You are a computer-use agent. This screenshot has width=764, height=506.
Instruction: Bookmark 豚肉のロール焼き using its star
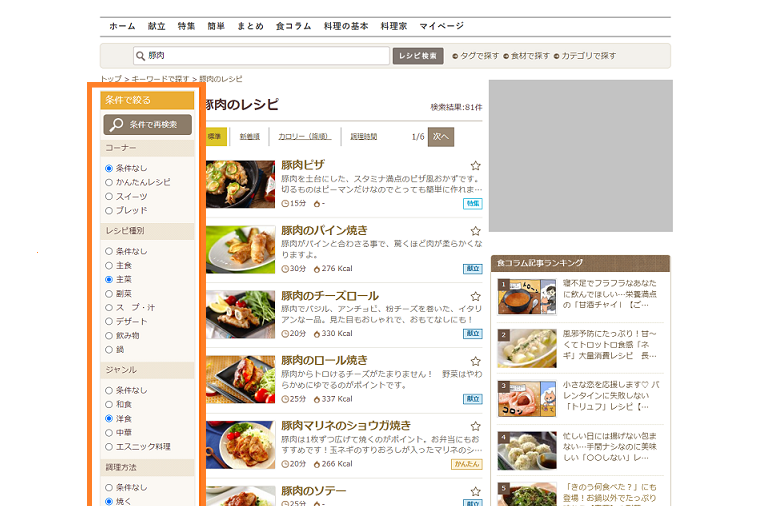pyautogui.click(x=476, y=361)
